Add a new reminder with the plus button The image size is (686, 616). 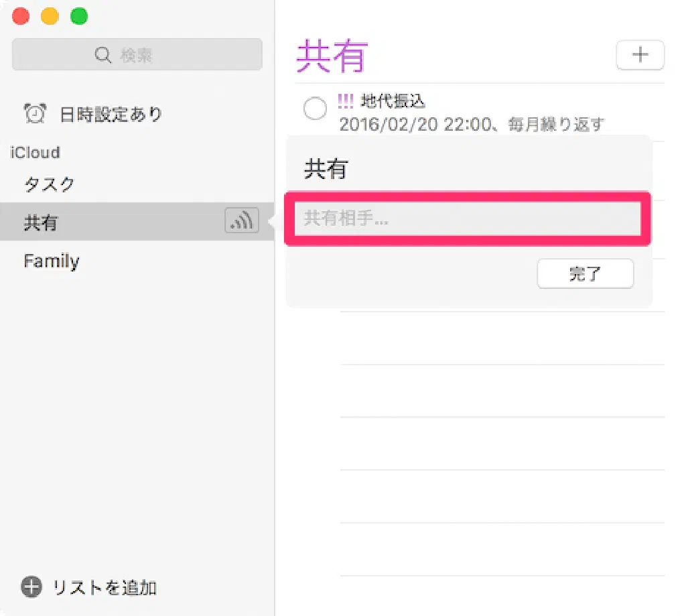(640, 55)
